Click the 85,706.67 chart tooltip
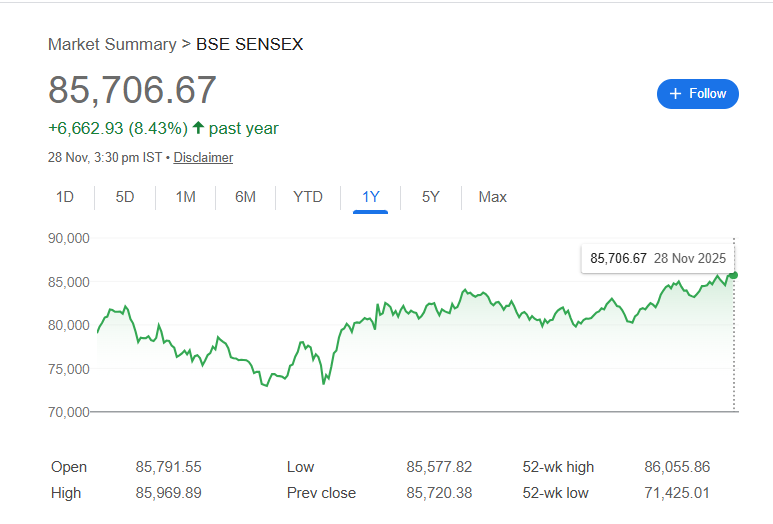Image resolution: width=773 pixels, height=524 pixels. click(657, 258)
